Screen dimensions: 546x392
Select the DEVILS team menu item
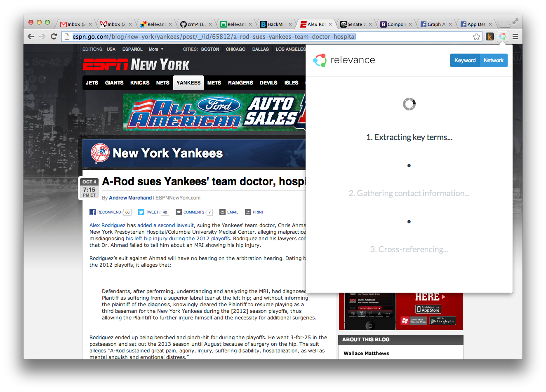tap(268, 83)
